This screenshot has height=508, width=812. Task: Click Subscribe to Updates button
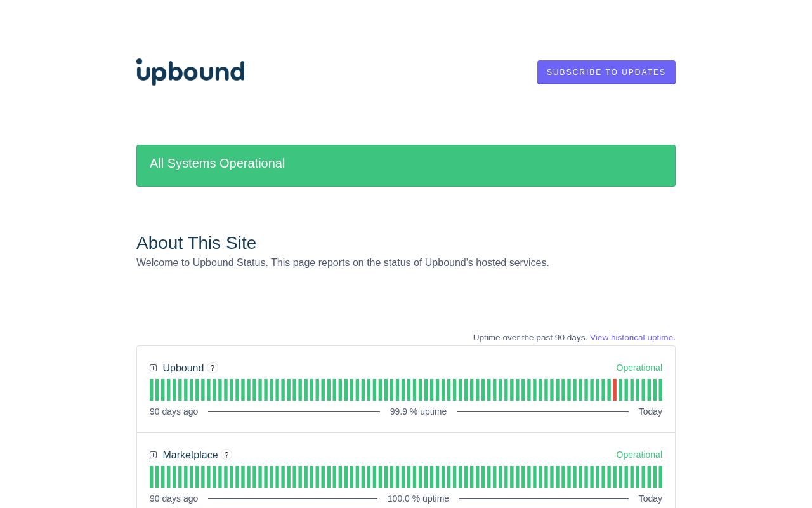point(606,72)
